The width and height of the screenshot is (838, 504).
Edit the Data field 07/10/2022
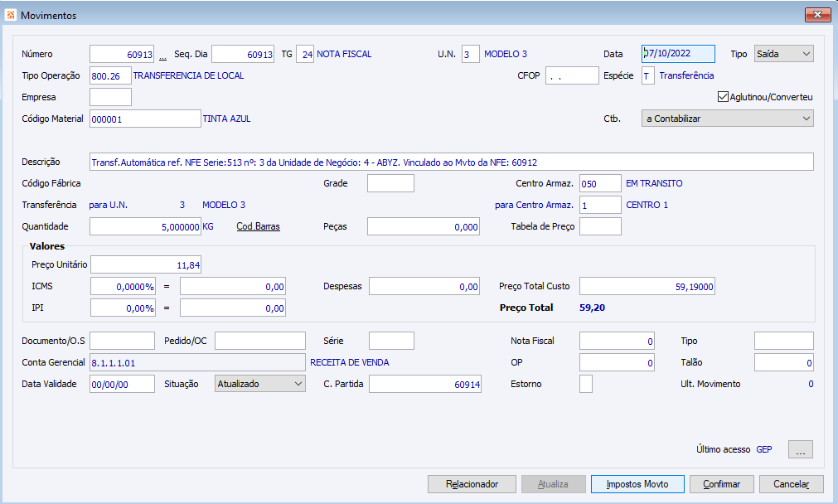tap(678, 54)
